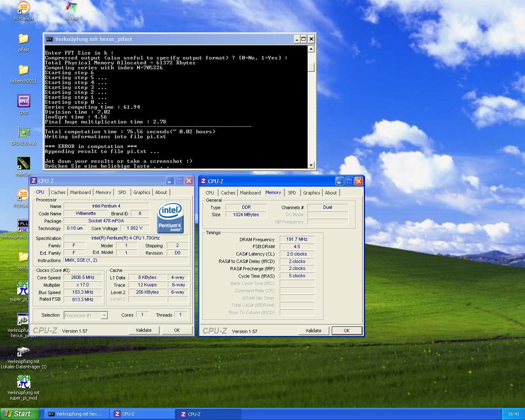Click console scrollbar up arrow
The image size is (525, 420).
[311, 49]
